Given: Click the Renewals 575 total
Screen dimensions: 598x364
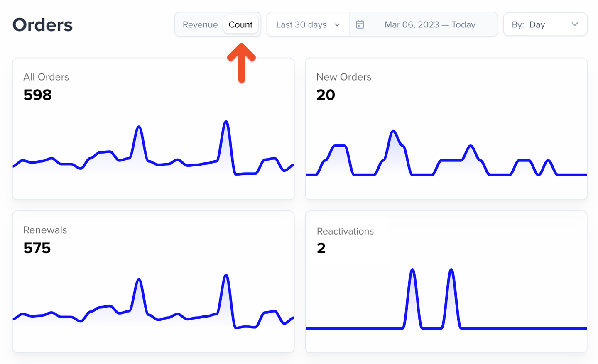Looking at the screenshot, I should point(37,248).
